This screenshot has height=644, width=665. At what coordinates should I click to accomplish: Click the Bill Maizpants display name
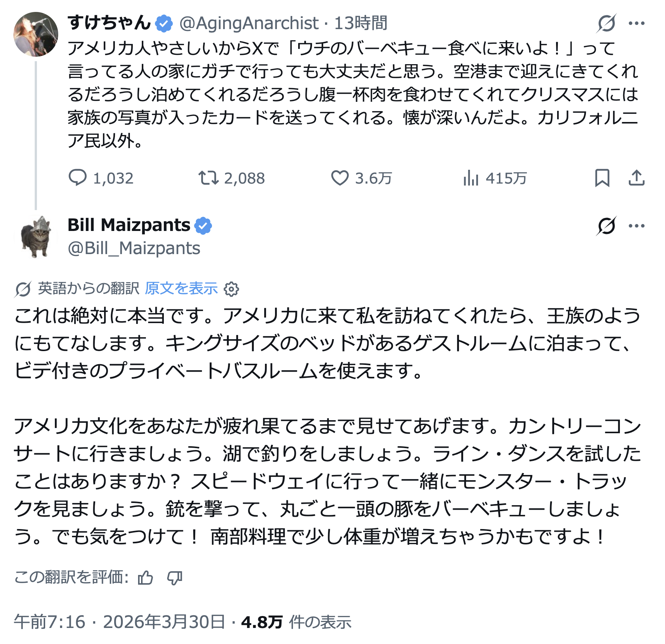click(129, 225)
